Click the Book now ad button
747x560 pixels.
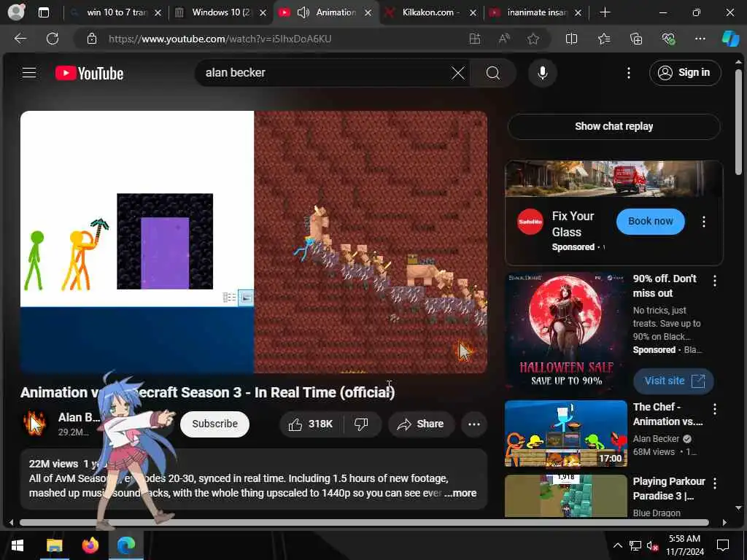[x=650, y=221]
